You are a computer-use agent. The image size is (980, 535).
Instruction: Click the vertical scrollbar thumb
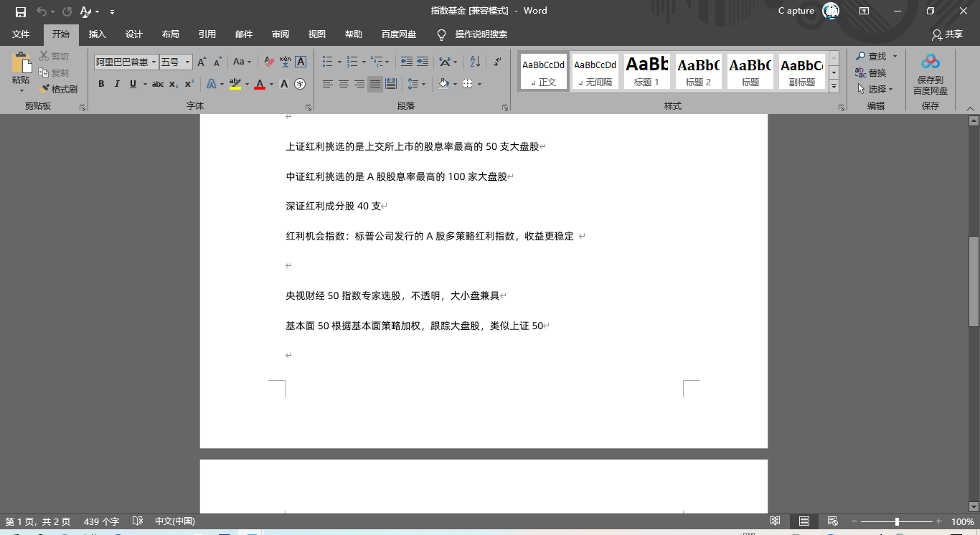tap(974, 281)
